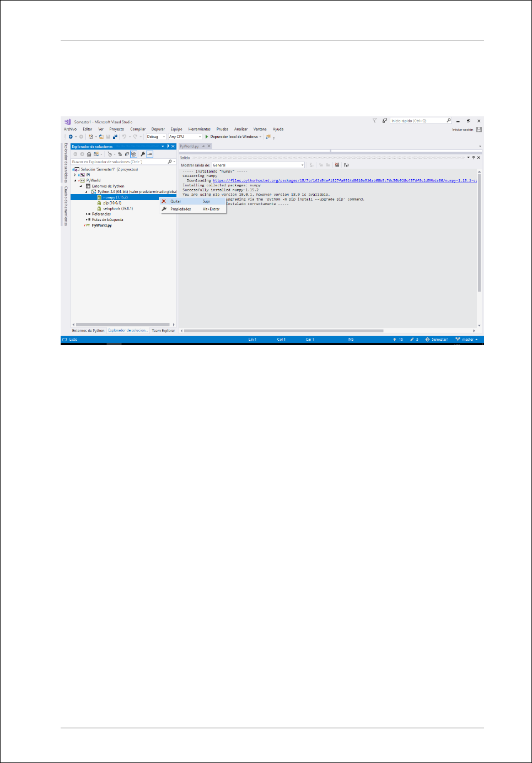
Task: Switch to Entornos de Python tab
Action: [x=88, y=331]
